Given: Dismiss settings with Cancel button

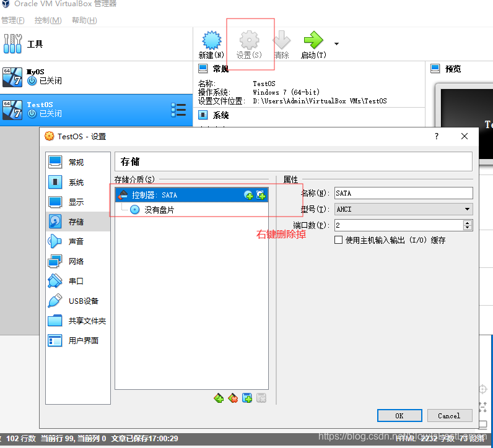Looking at the screenshot, I should (449, 416).
